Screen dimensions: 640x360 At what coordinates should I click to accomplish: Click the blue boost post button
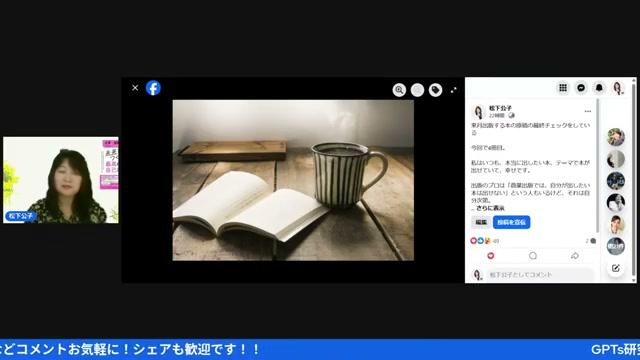click(x=511, y=222)
